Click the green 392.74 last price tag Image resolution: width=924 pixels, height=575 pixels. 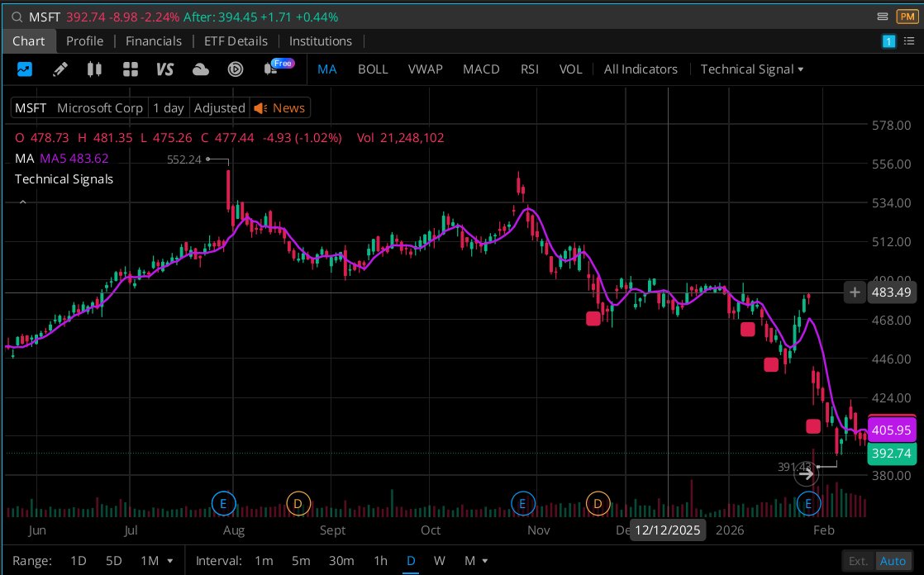892,454
